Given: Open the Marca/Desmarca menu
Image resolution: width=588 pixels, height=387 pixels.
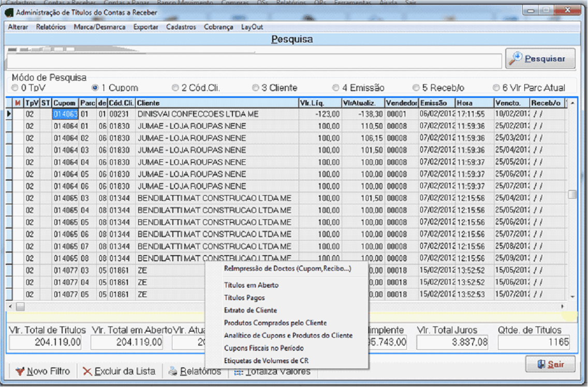Looking at the screenshot, I should pos(99,27).
